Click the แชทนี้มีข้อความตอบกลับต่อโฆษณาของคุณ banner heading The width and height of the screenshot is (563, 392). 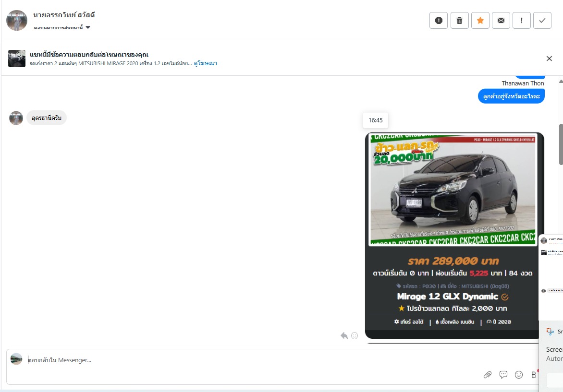point(89,55)
